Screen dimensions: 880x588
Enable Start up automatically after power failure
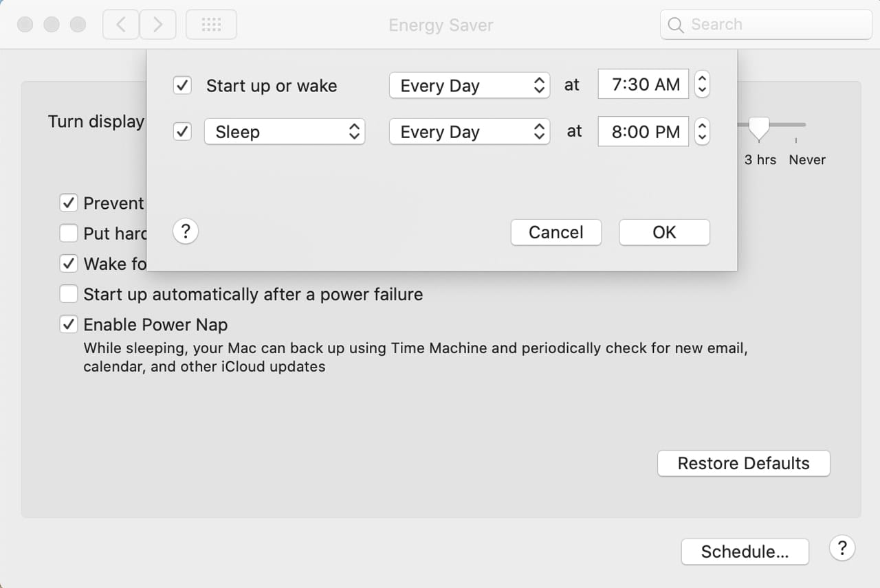coord(69,294)
